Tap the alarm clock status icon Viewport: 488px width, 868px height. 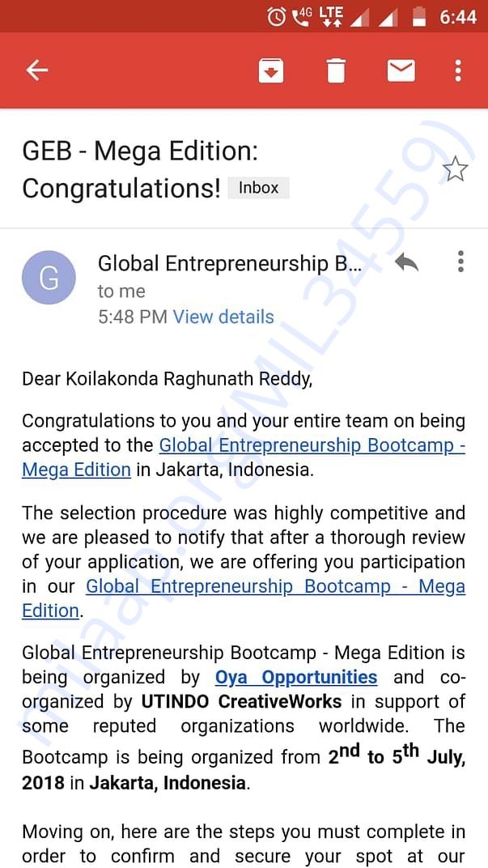click(277, 17)
